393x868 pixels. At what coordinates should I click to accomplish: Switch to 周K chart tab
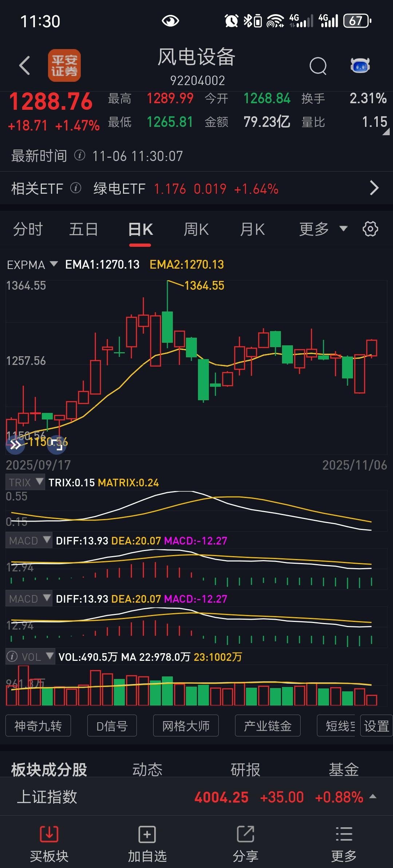[196, 229]
